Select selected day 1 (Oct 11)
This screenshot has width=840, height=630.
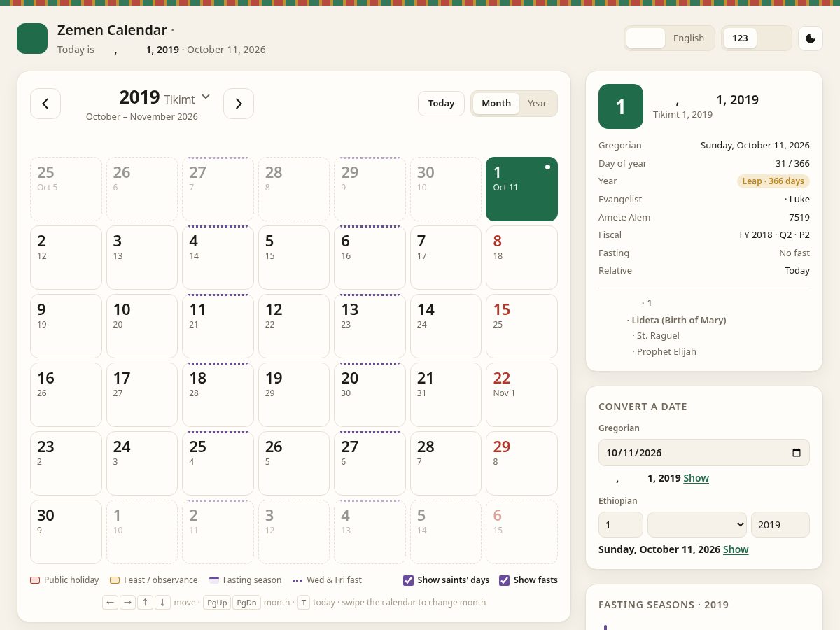tap(522, 189)
